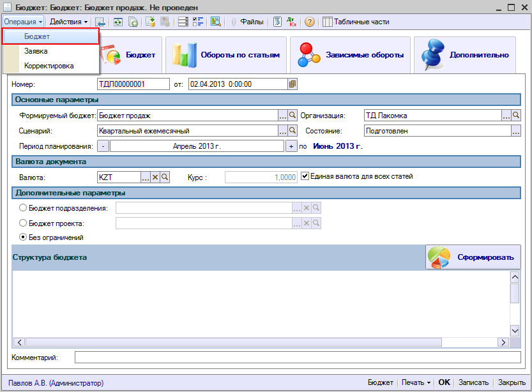532x392 pixels.
Task: Click magnifier icon beside Сценарий field
Action: (x=293, y=130)
